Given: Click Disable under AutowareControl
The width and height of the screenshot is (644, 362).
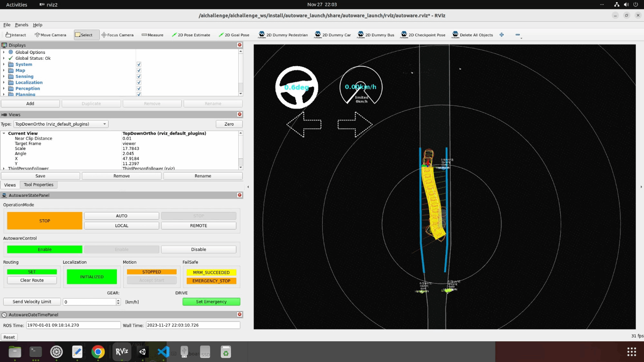Looking at the screenshot, I should pos(199,249).
